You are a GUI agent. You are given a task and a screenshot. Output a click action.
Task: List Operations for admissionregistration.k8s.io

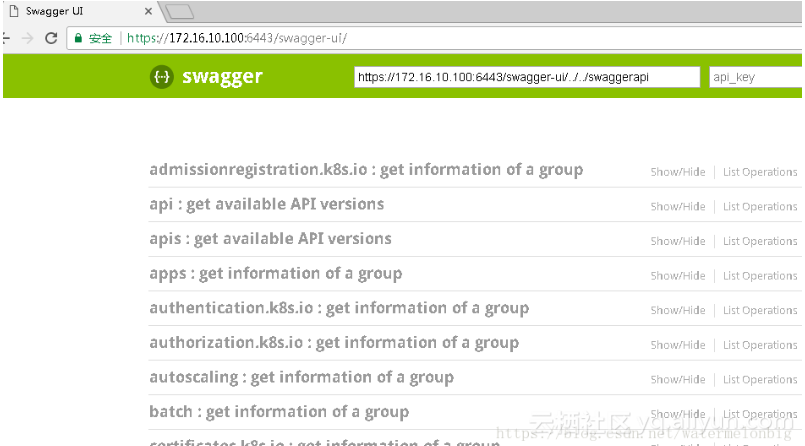tap(760, 172)
